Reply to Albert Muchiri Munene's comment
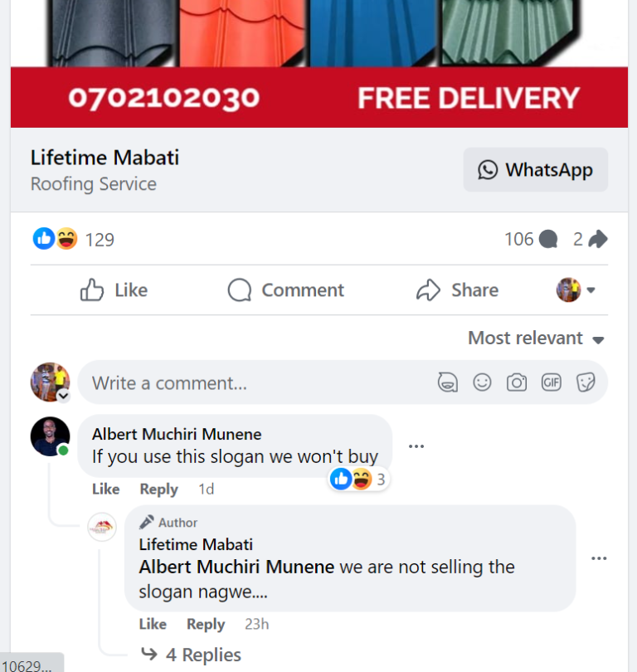The width and height of the screenshot is (637, 672). tap(158, 489)
